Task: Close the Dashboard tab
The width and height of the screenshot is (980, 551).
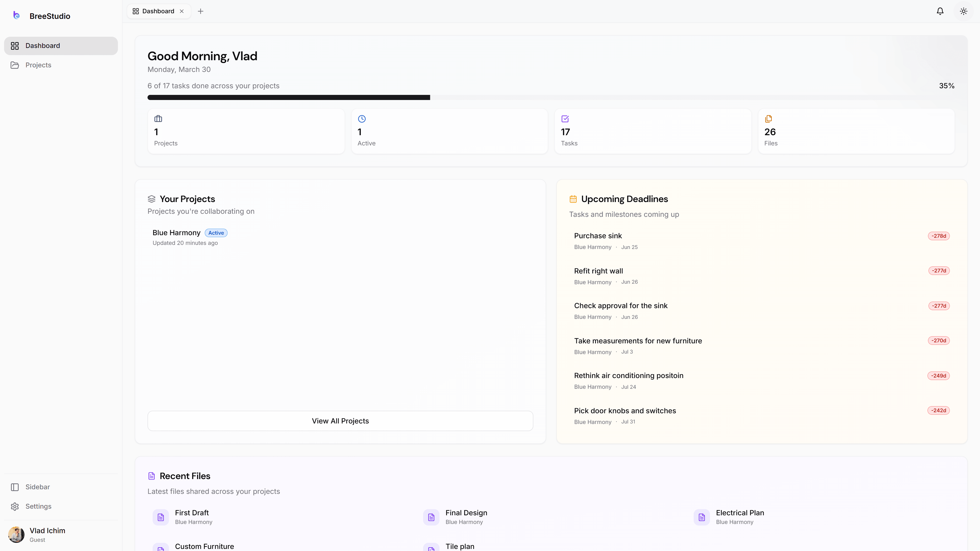Action: coord(182,11)
